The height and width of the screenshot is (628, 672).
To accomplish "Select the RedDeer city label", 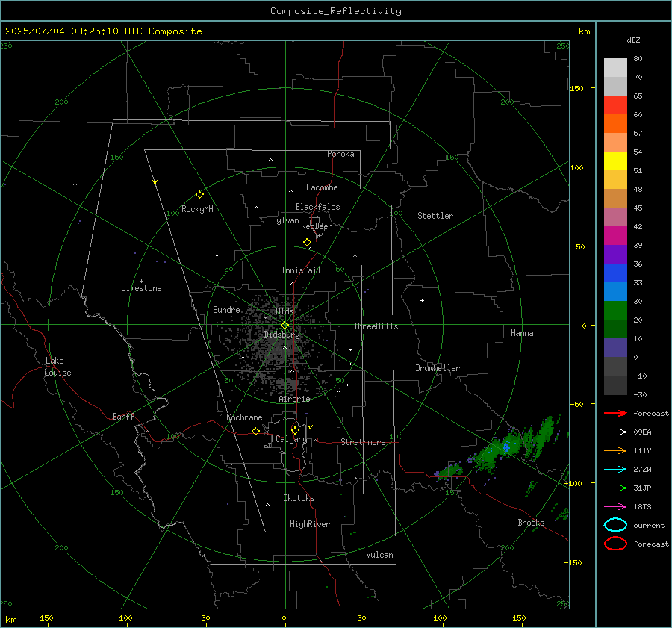I will pyautogui.click(x=317, y=226).
